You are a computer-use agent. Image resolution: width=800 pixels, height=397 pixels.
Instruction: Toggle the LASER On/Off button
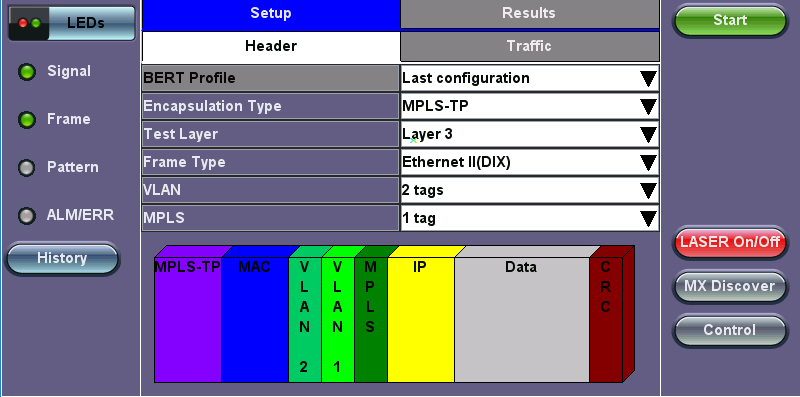pos(730,242)
